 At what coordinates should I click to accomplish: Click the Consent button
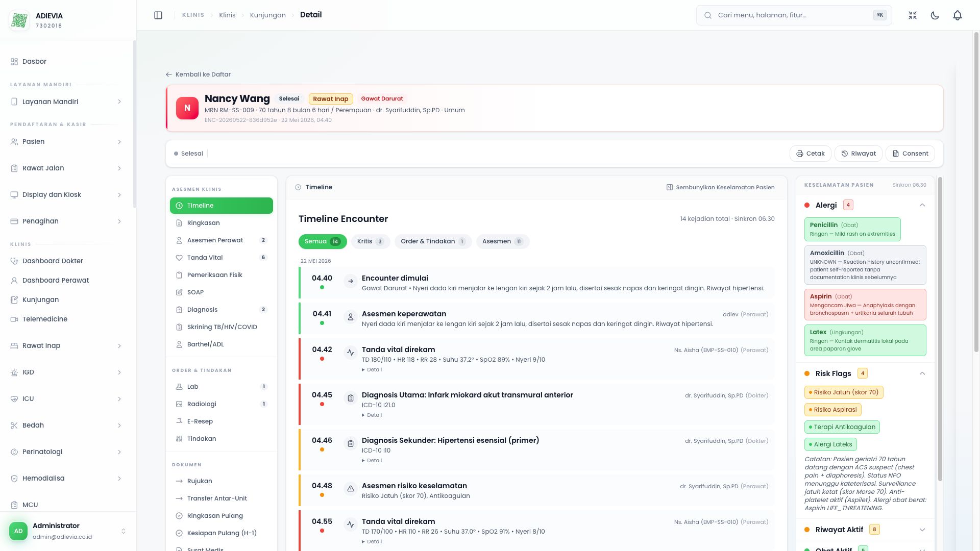(910, 154)
